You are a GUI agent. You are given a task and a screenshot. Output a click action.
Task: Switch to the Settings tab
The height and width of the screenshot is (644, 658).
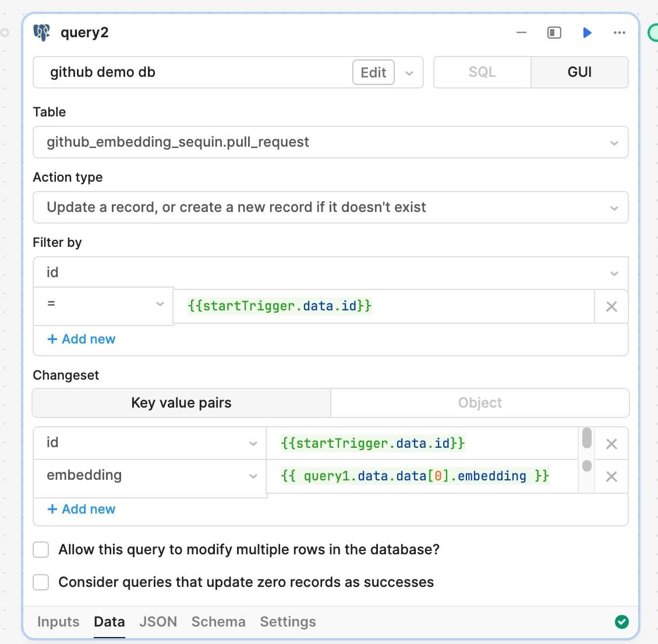pyautogui.click(x=288, y=622)
